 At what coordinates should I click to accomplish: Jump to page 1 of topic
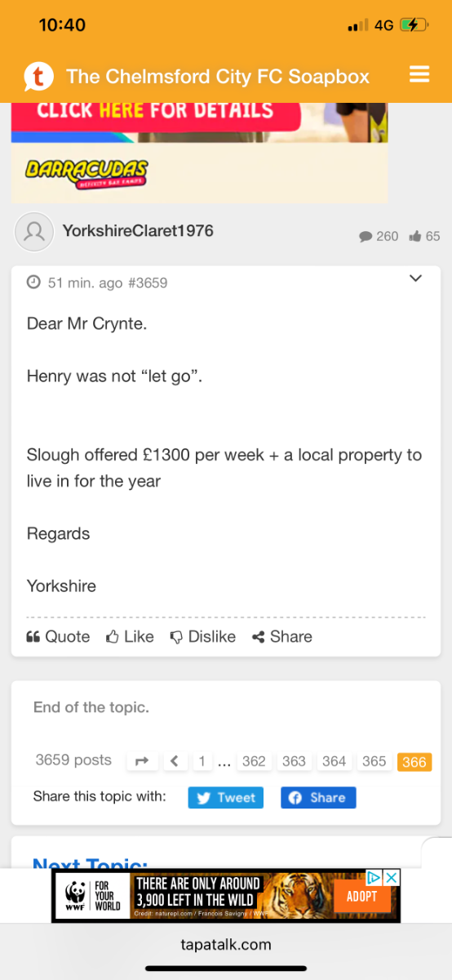tap(202, 761)
